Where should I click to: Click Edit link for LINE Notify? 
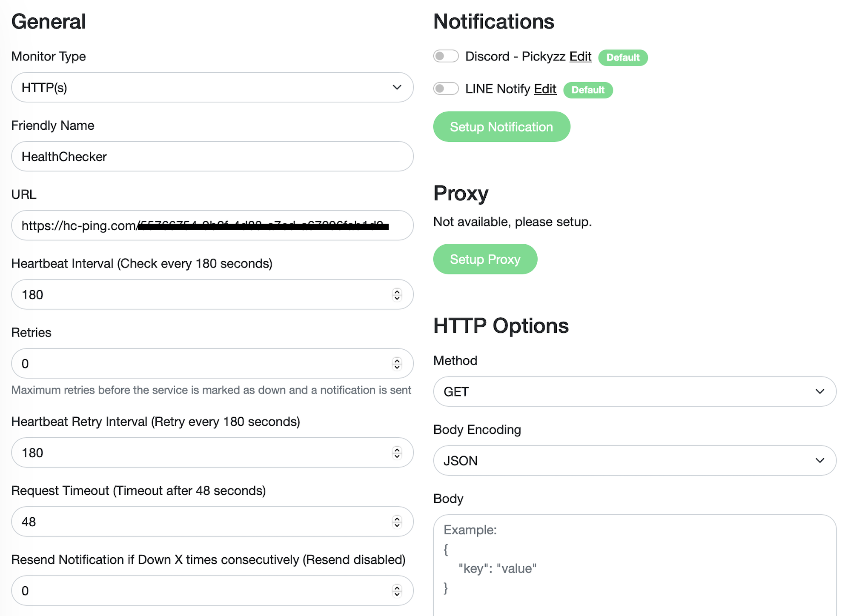545,89
